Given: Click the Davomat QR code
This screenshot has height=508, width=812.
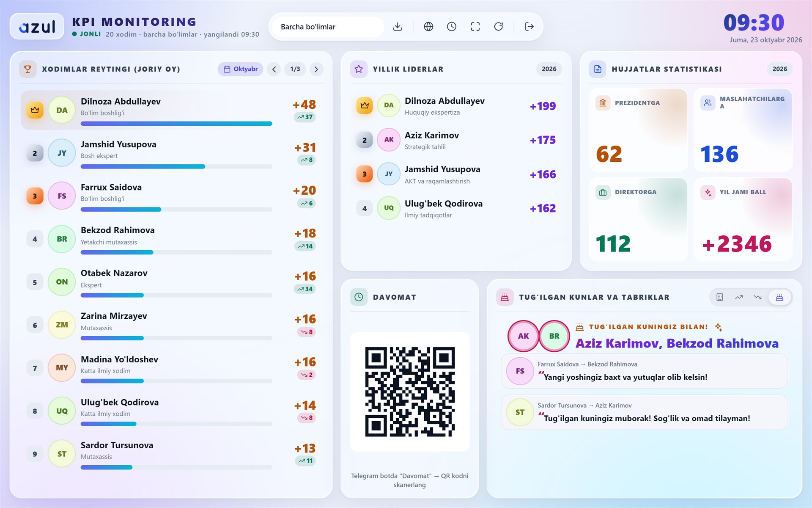Looking at the screenshot, I should 410,392.
